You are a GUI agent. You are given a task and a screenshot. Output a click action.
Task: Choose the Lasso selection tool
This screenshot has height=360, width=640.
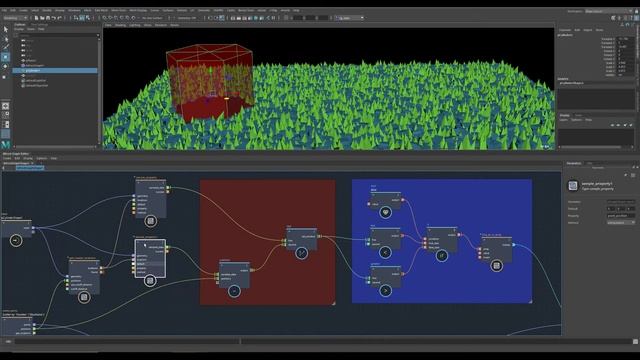[6, 39]
